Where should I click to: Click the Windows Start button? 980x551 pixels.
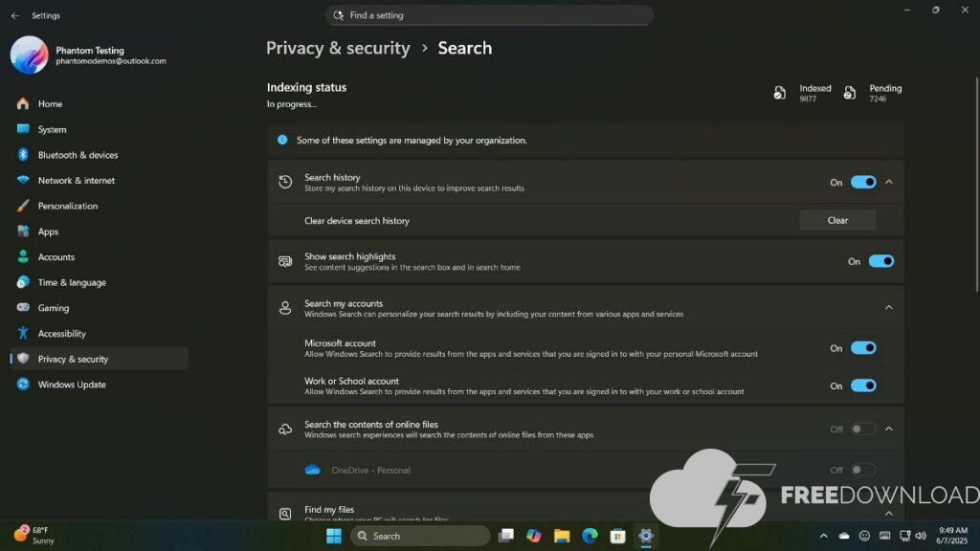pyautogui.click(x=334, y=536)
